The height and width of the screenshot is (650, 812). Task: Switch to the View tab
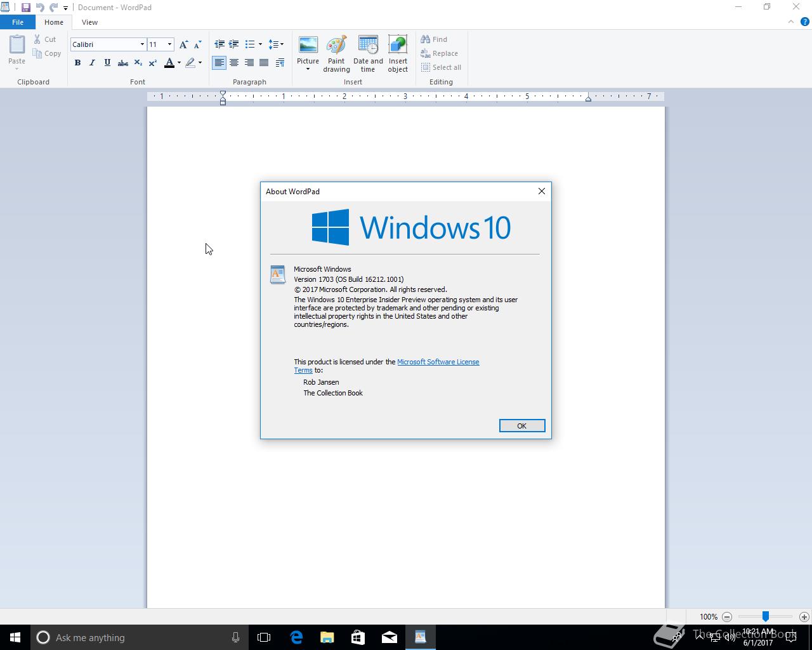[89, 22]
